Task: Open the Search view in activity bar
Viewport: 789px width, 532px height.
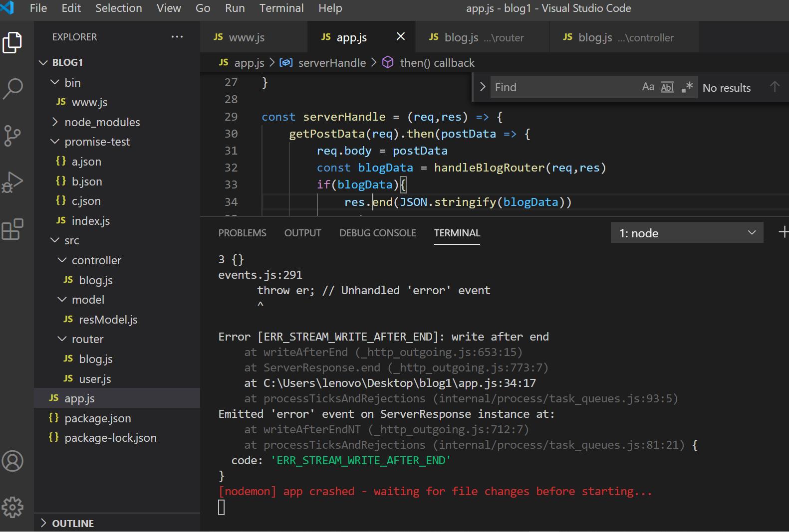Action: (x=12, y=89)
